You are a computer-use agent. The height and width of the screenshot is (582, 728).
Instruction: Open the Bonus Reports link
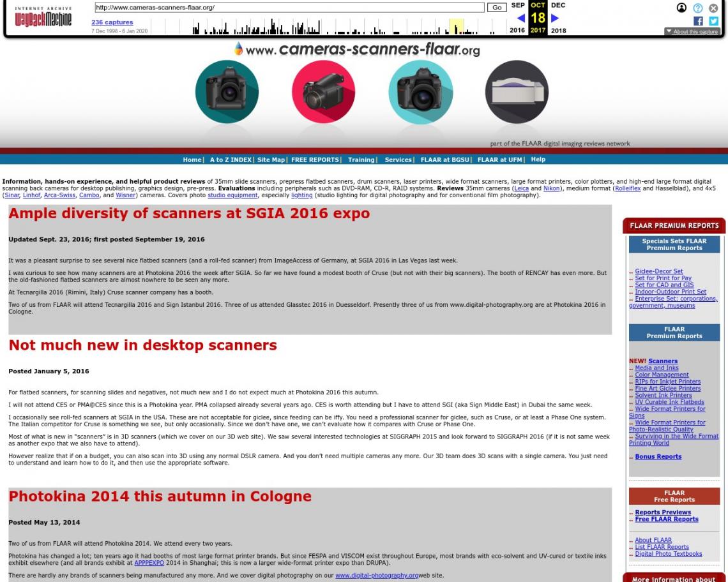(658, 457)
